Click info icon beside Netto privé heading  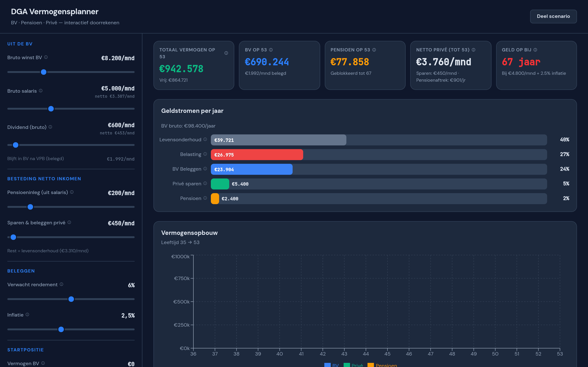(x=474, y=50)
